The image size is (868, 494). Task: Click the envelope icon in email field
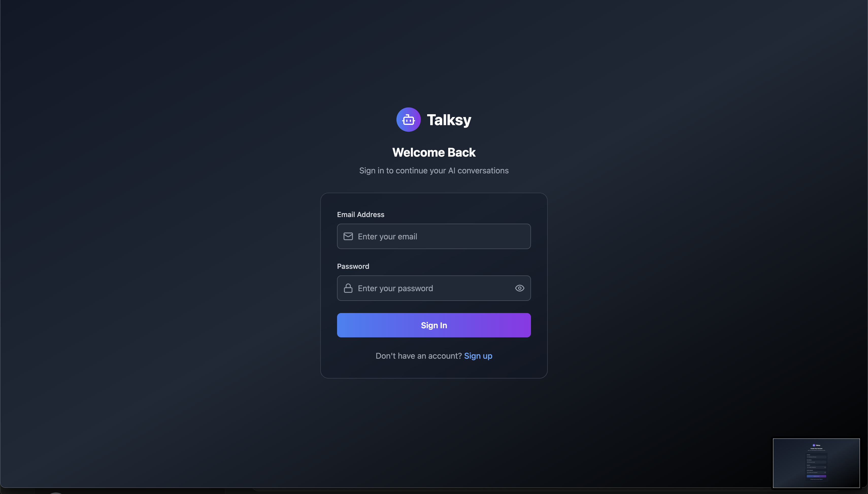pos(348,237)
